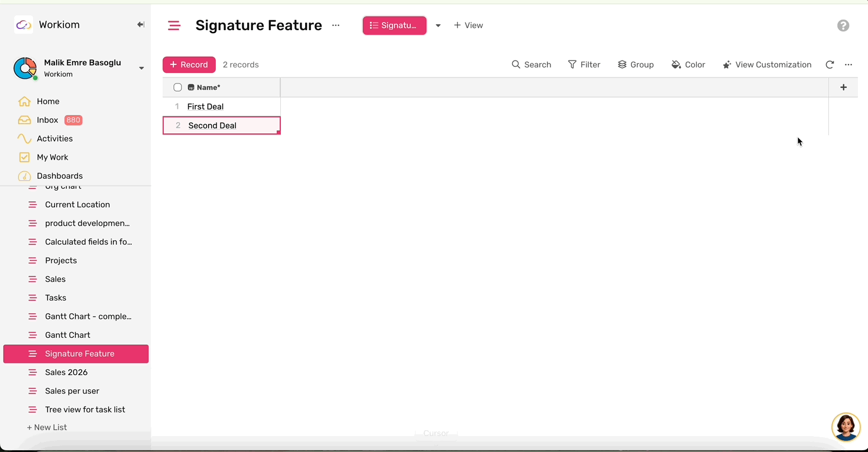Open My Work in the sidebar
The width and height of the screenshot is (868, 452).
pos(43,157)
